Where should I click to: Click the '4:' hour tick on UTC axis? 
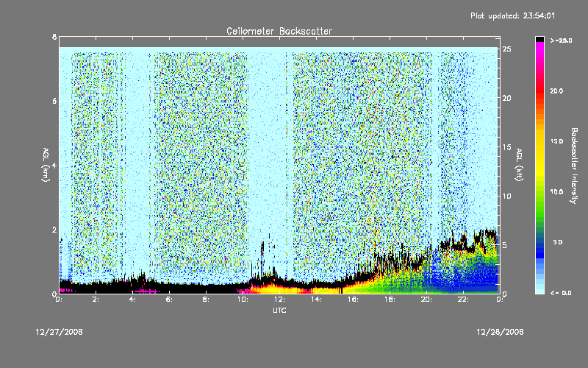[133, 300]
